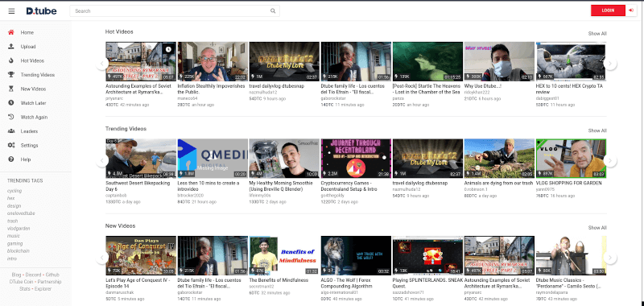The image size is (644, 306).
Task: Open VLOG SHOPPING FOR GARDEN thumbnail
Action: pyautogui.click(x=571, y=158)
